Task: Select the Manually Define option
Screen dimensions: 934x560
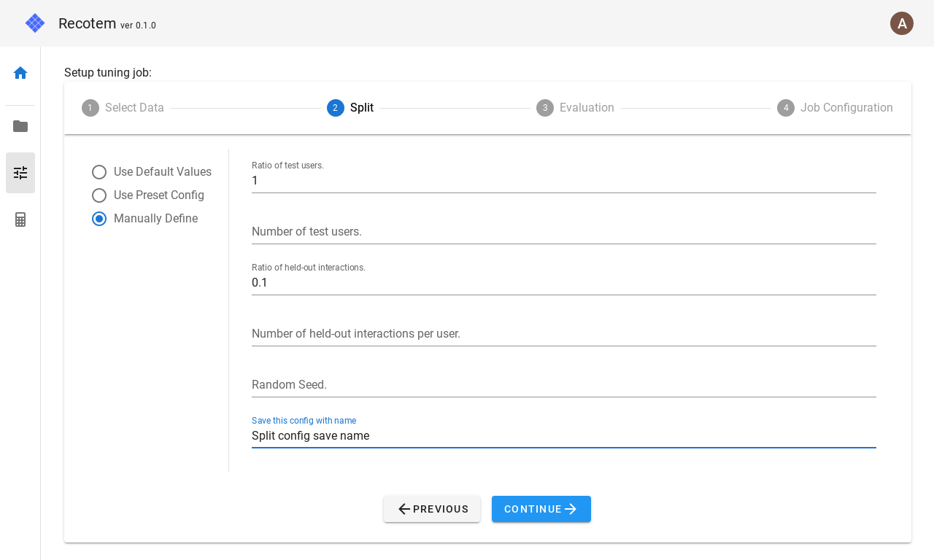Action: [x=99, y=219]
